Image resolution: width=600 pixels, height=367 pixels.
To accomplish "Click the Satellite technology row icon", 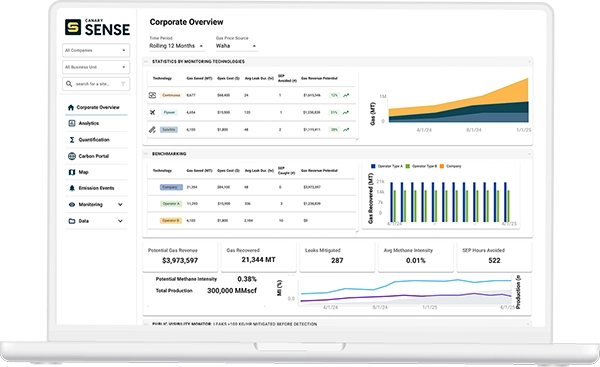I will point(152,129).
